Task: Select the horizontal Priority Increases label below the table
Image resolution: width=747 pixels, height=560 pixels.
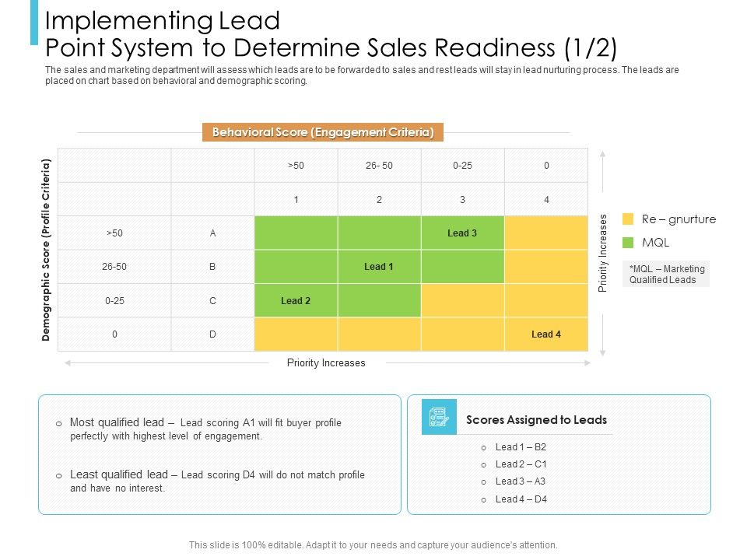Action: (x=326, y=363)
